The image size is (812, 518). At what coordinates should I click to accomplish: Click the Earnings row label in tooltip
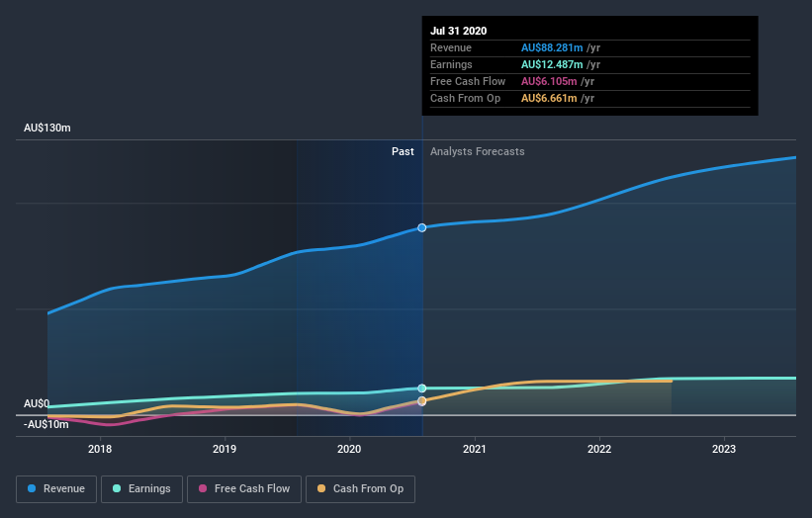[451, 64]
